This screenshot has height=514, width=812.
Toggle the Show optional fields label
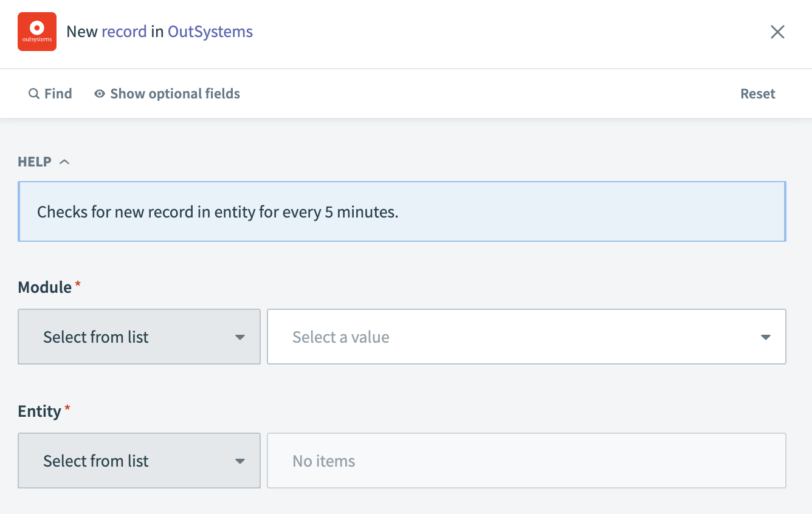click(x=175, y=94)
